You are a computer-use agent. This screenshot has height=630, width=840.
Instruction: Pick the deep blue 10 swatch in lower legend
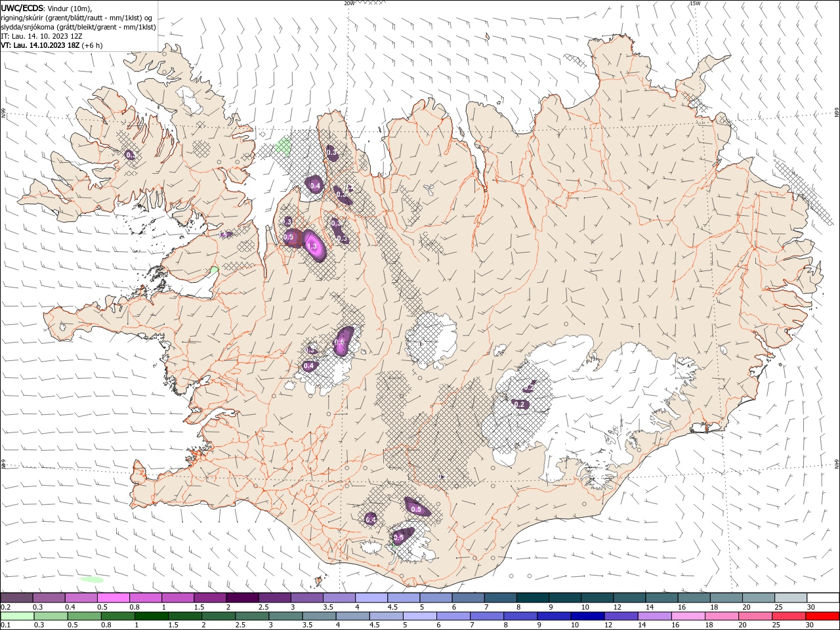(587, 616)
